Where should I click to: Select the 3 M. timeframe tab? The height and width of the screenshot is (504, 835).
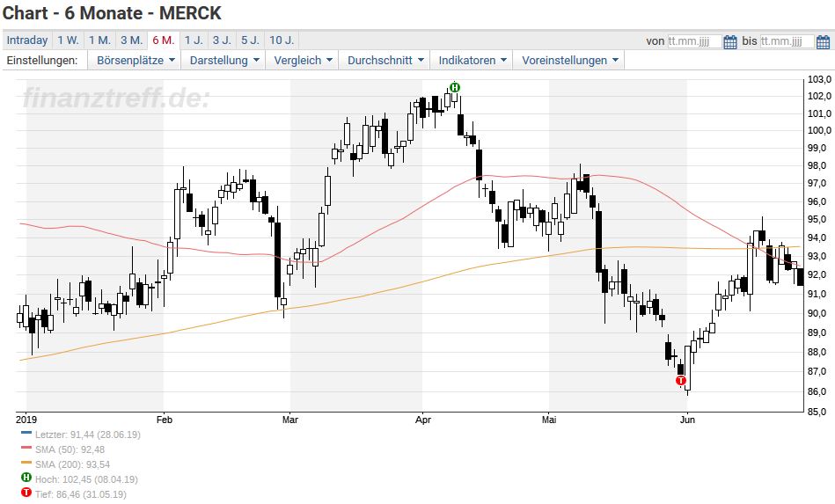coord(131,40)
